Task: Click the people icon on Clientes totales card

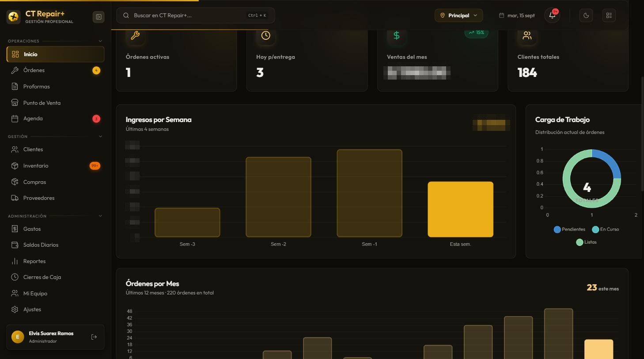Action: tap(527, 35)
